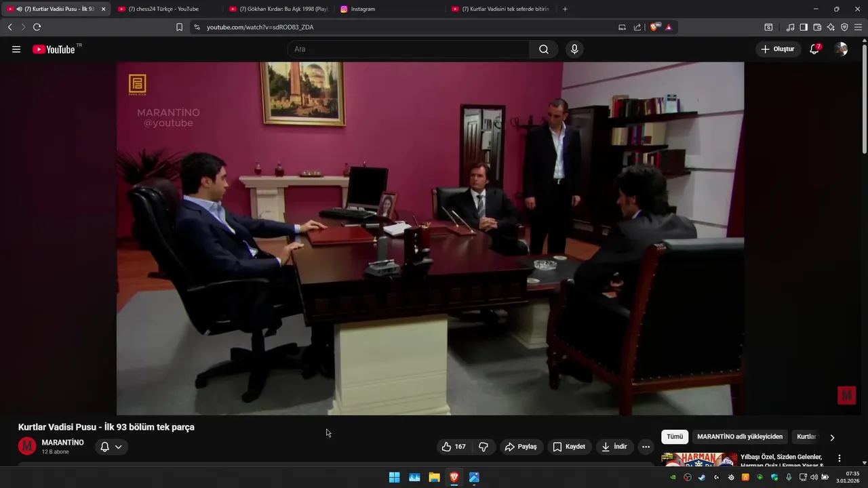Open Brave VPN shield icon
The image size is (868, 488).
tap(844, 27)
